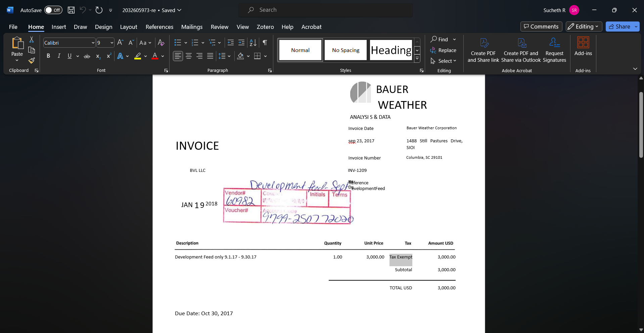Screen dimensions: 644x333
Task: Open the Zotero ribbon tab
Action: pyautogui.click(x=265, y=27)
